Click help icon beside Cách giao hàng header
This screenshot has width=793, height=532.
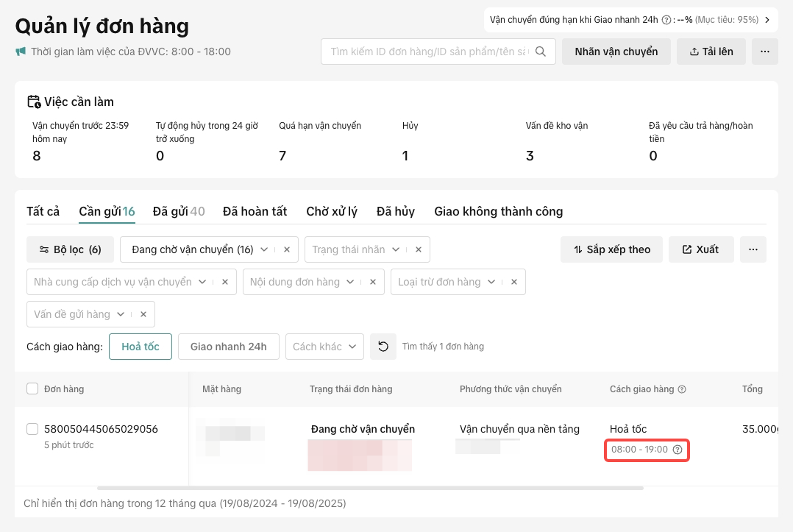point(682,389)
